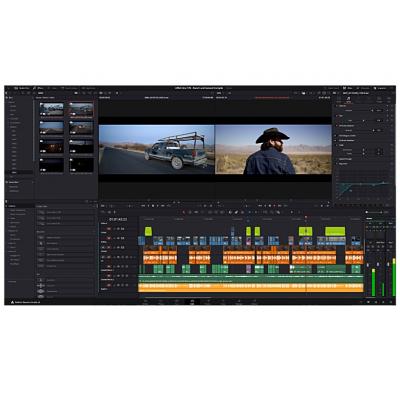Switch to the Video tab in Inspector
The width and height of the screenshot is (400, 400).
[x=339, y=99]
